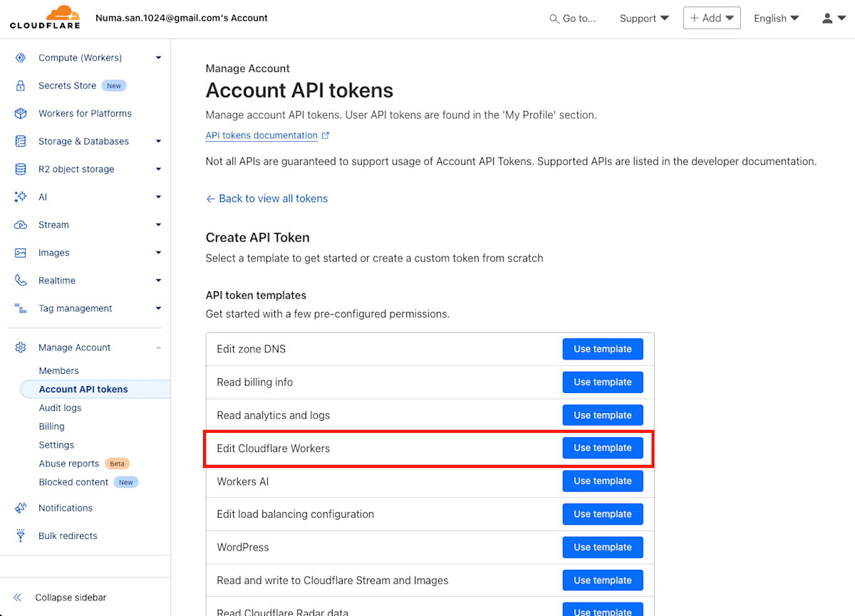855x616 pixels.
Task: Expand the Stream section arrow
Action: tap(158, 225)
